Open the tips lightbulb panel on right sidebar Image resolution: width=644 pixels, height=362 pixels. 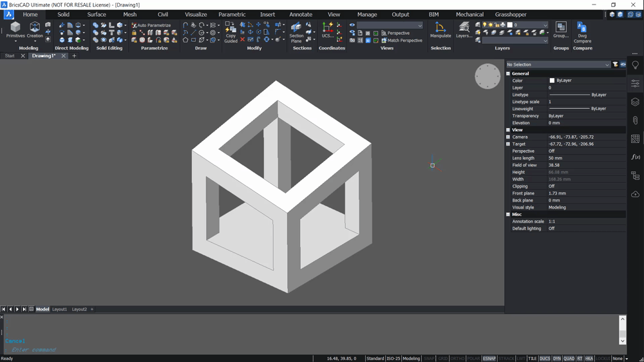(x=636, y=65)
